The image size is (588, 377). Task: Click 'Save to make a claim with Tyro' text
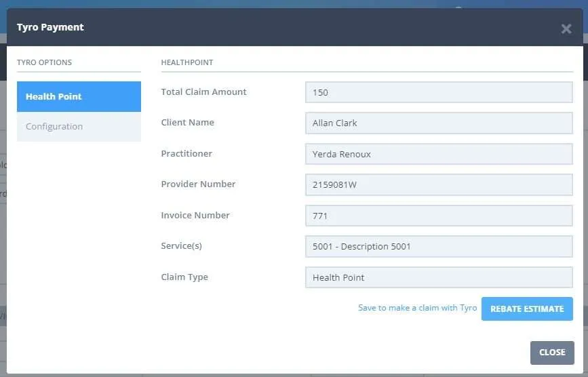tap(417, 308)
